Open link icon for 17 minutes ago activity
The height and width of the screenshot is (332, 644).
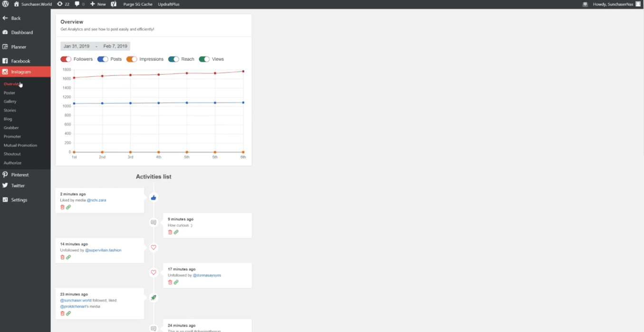[176, 282]
